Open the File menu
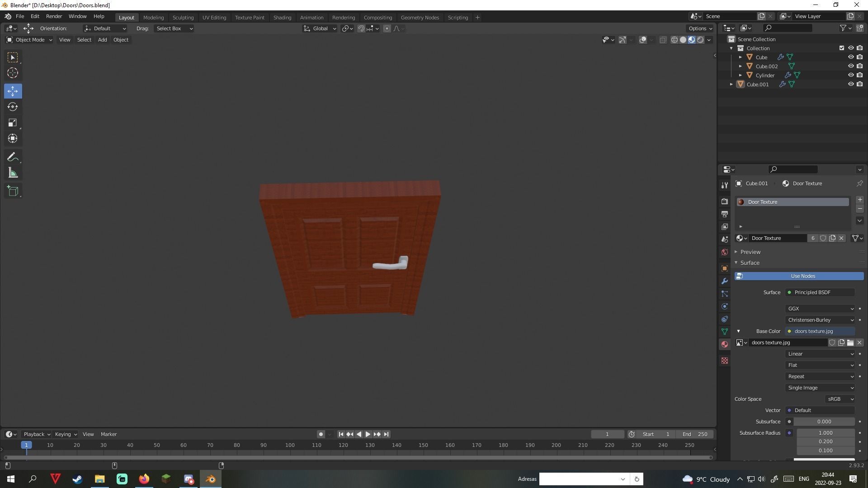Image resolution: width=868 pixels, height=488 pixels. coord(20,16)
